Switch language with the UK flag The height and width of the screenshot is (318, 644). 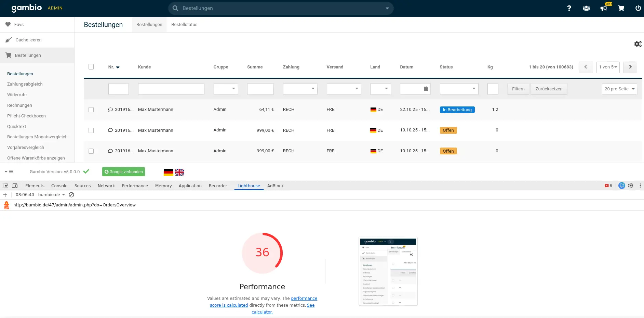tap(179, 172)
